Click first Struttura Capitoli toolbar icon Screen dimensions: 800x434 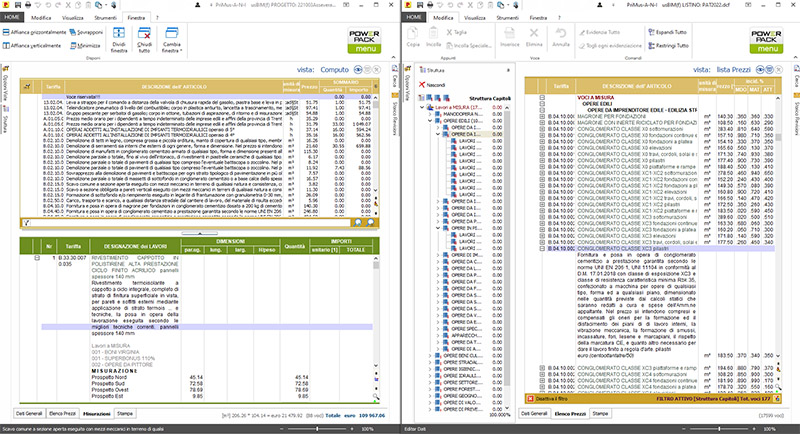point(421,98)
